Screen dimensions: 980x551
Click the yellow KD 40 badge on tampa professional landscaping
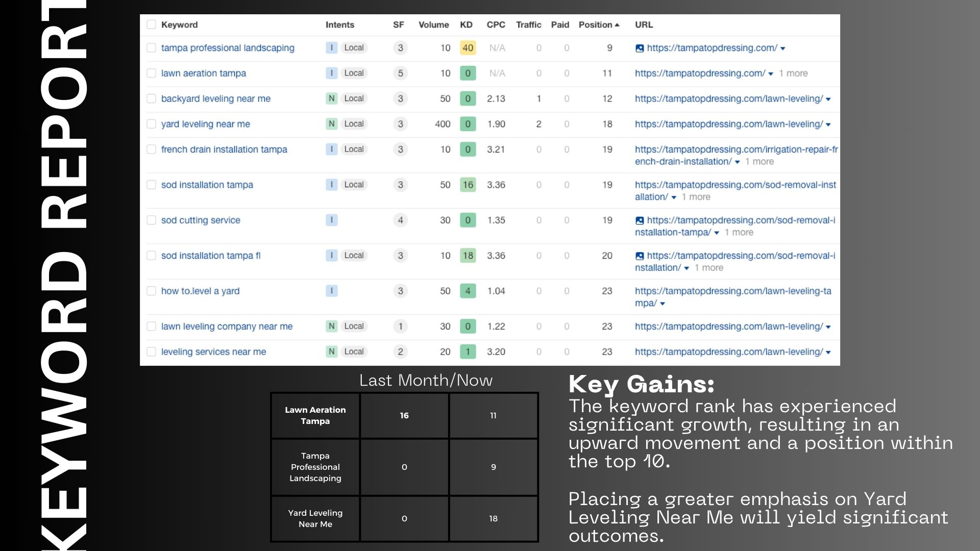[468, 48]
